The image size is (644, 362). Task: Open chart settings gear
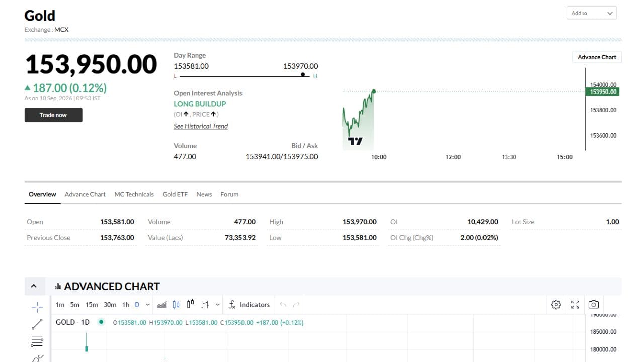(556, 305)
